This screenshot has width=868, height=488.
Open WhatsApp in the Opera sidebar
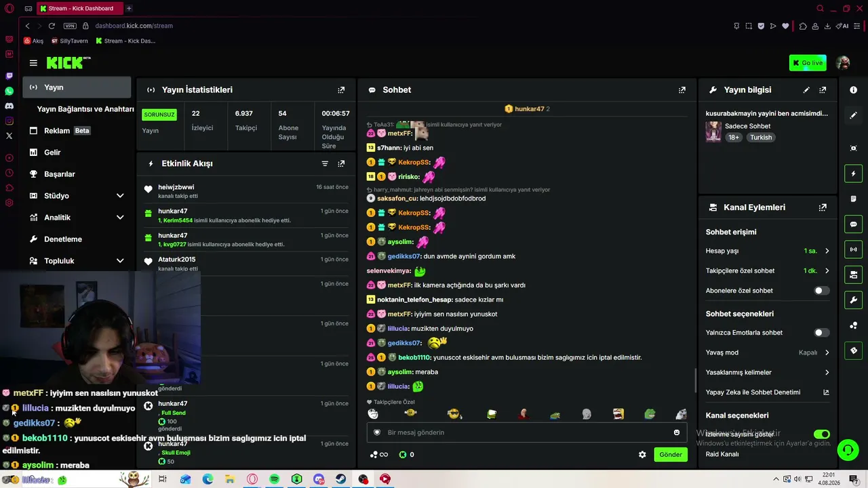point(9,91)
